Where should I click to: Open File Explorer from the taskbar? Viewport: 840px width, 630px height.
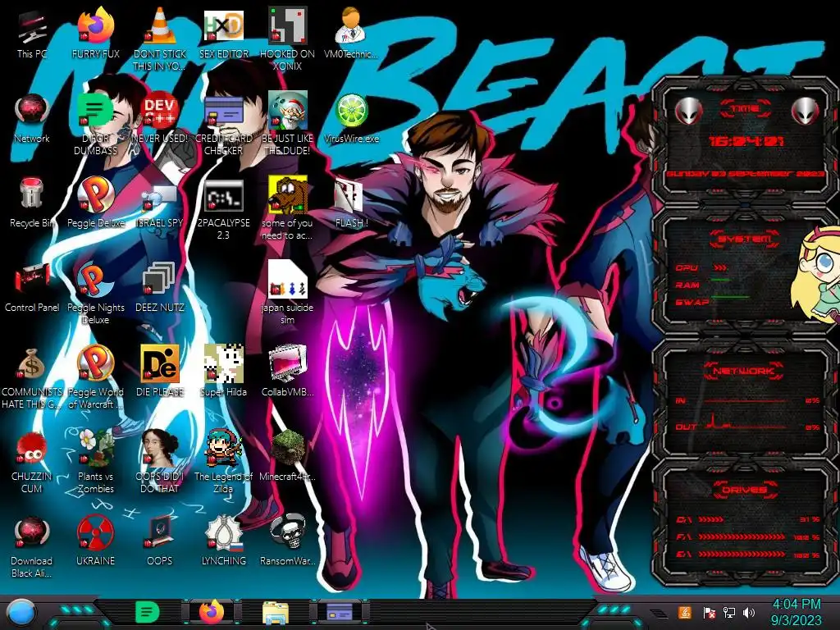pyautogui.click(x=276, y=614)
